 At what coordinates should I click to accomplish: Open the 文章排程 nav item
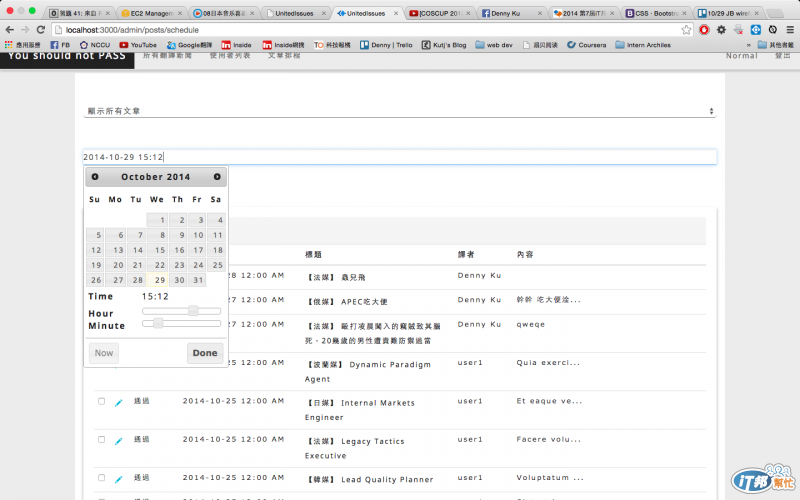pyautogui.click(x=284, y=55)
